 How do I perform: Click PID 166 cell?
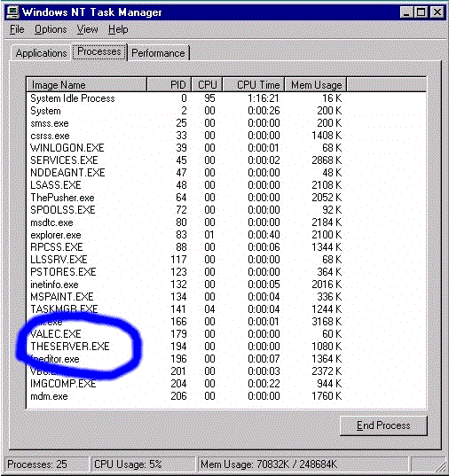[178, 322]
